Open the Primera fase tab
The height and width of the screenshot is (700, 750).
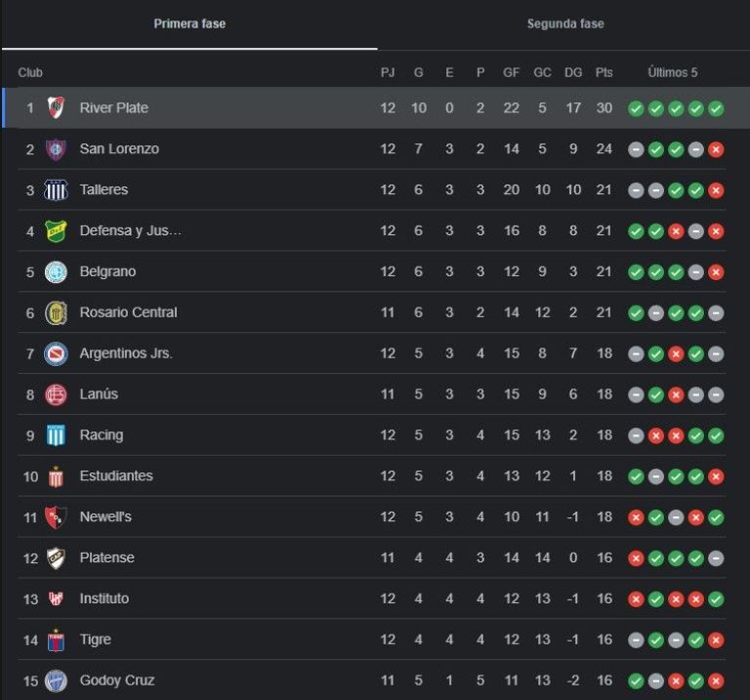pos(189,23)
